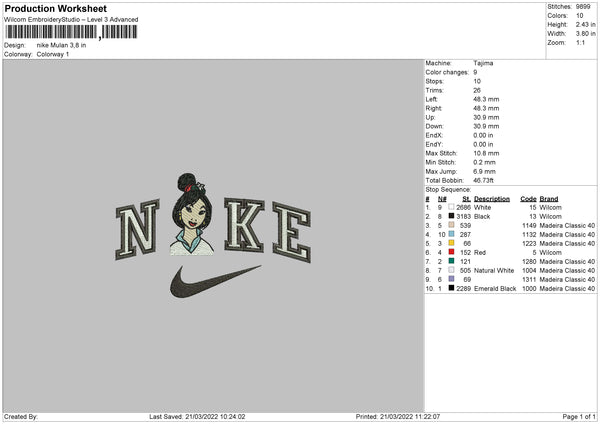600x424 pixels.
Task: Select the light blue swatch with 287 stitches
Action: pos(452,234)
